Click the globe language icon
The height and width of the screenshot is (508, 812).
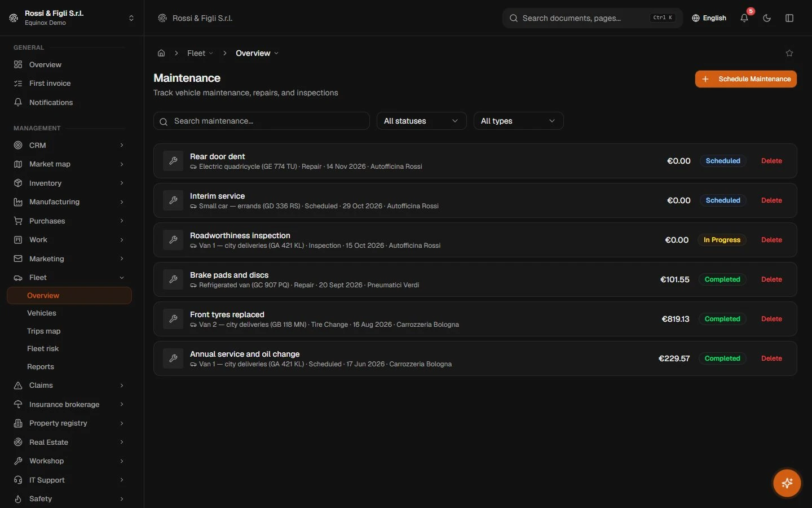pos(696,18)
